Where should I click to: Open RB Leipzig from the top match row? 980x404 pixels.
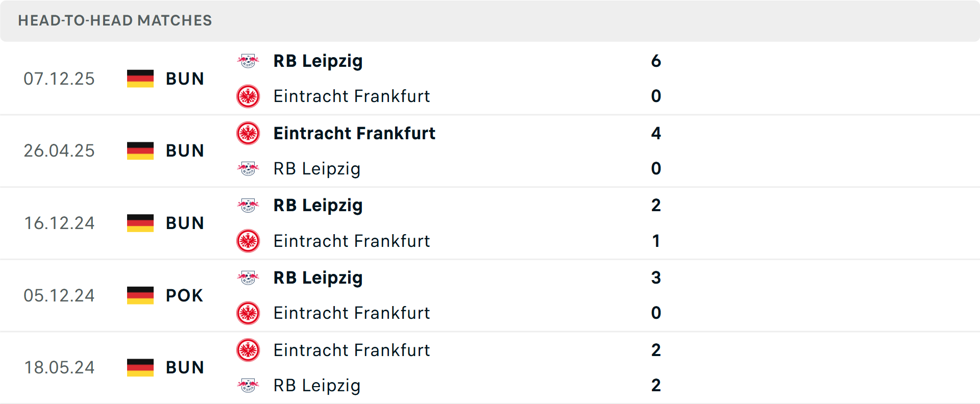[318, 61]
